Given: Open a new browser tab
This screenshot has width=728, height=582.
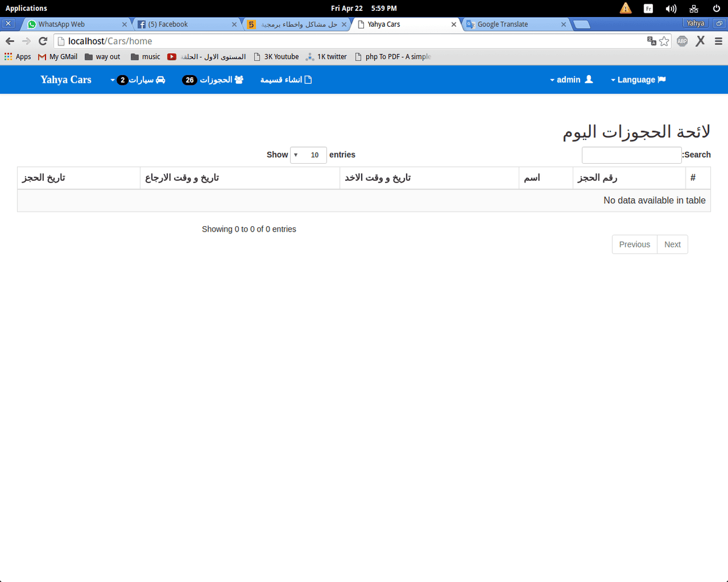Looking at the screenshot, I should (x=582, y=25).
